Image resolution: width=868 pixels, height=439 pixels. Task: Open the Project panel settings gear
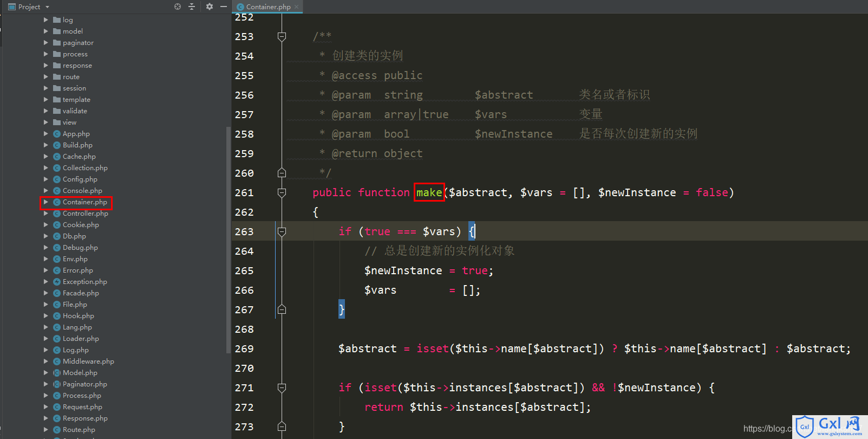(210, 7)
